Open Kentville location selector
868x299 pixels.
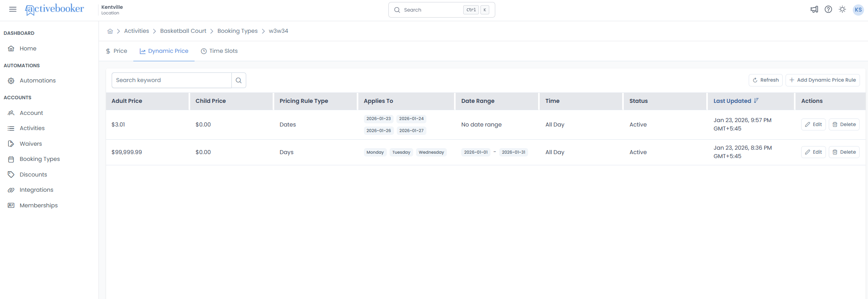[112, 10]
